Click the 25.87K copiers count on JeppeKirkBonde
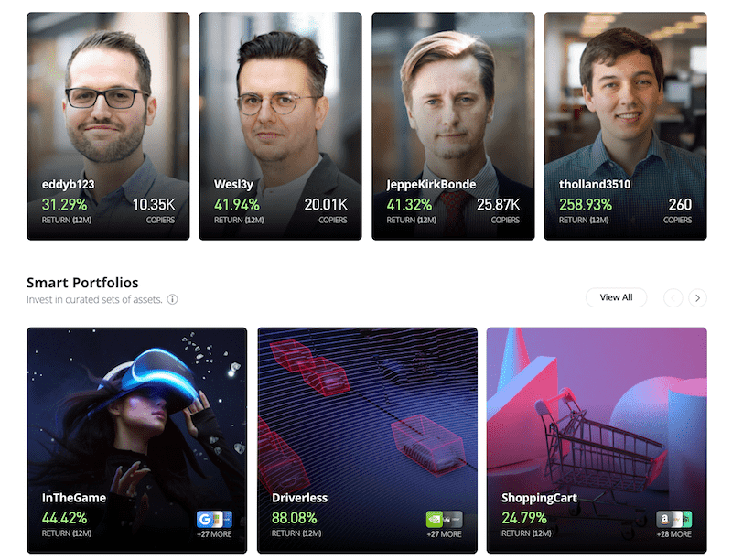This screenshot has height=560, width=732. point(498,204)
